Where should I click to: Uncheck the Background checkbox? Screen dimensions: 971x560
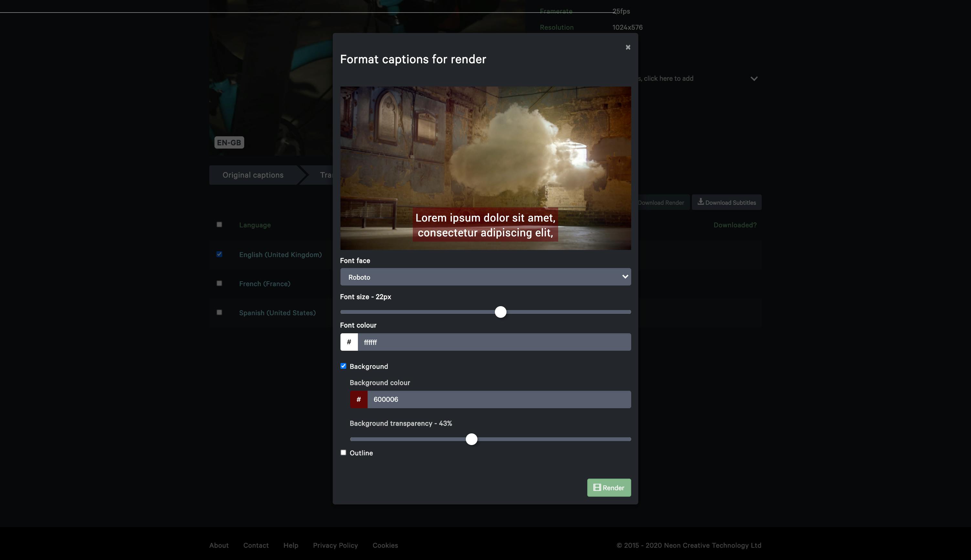343,366
